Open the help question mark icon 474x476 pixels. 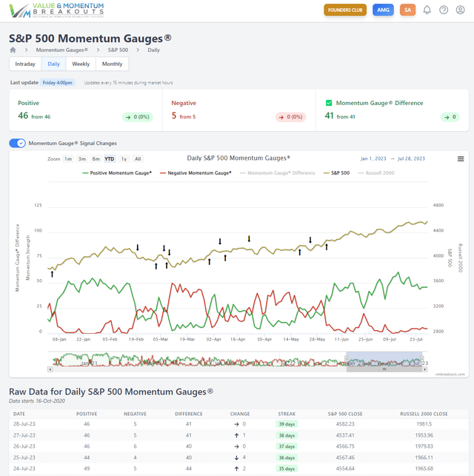pos(444,10)
